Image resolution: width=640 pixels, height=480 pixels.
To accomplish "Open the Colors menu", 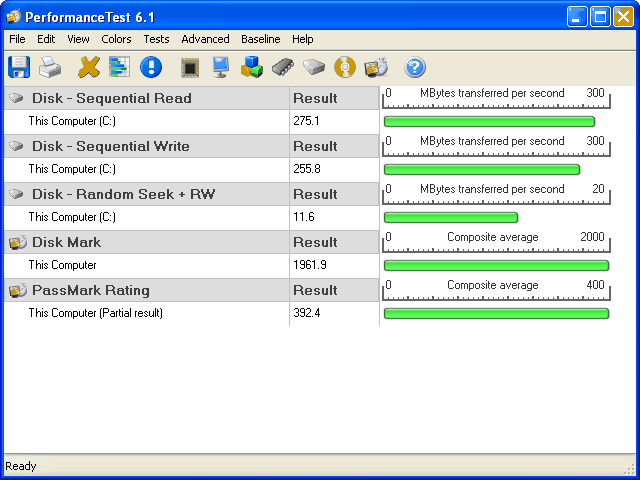I will [x=116, y=39].
